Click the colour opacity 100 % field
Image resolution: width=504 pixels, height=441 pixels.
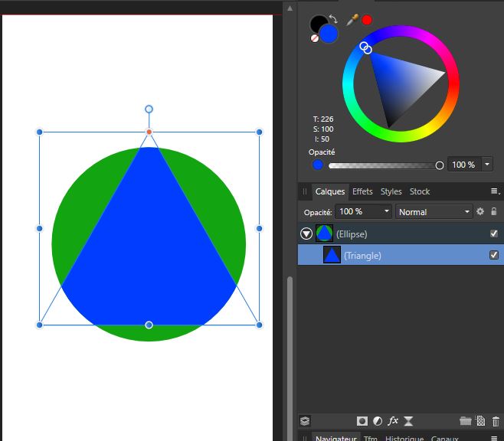(464, 165)
